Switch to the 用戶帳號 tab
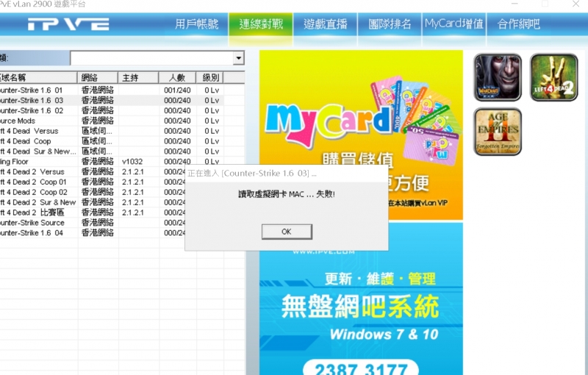Image resolution: width=588 pixels, height=375 pixels. click(x=196, y=24)
